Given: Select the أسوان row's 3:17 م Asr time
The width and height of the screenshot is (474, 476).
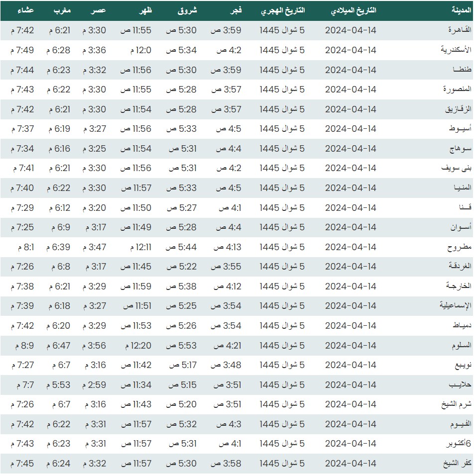Looking at the screenshot, I should (x=94, y=227).
